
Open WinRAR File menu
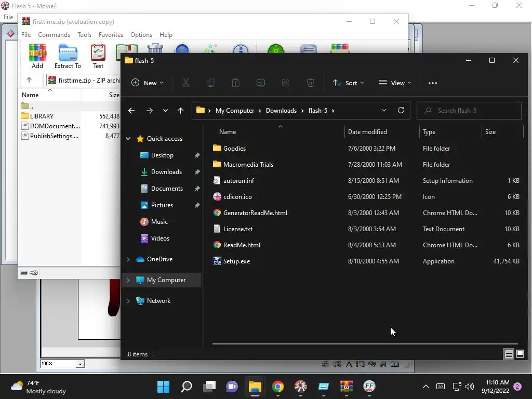[x=26, y=35]
